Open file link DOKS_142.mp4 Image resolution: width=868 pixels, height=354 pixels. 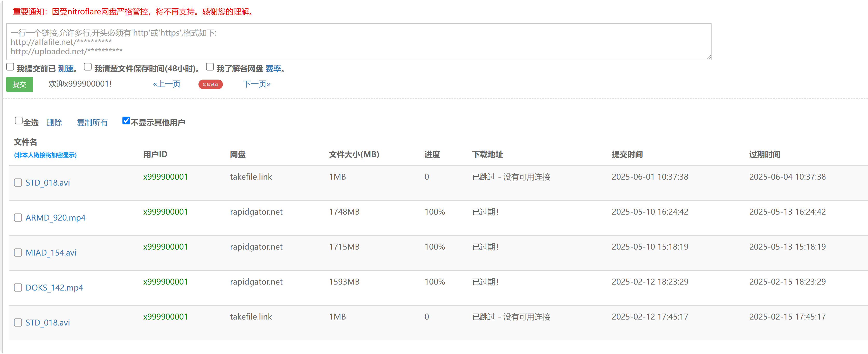pyautogui.click(x=54, y=288)
